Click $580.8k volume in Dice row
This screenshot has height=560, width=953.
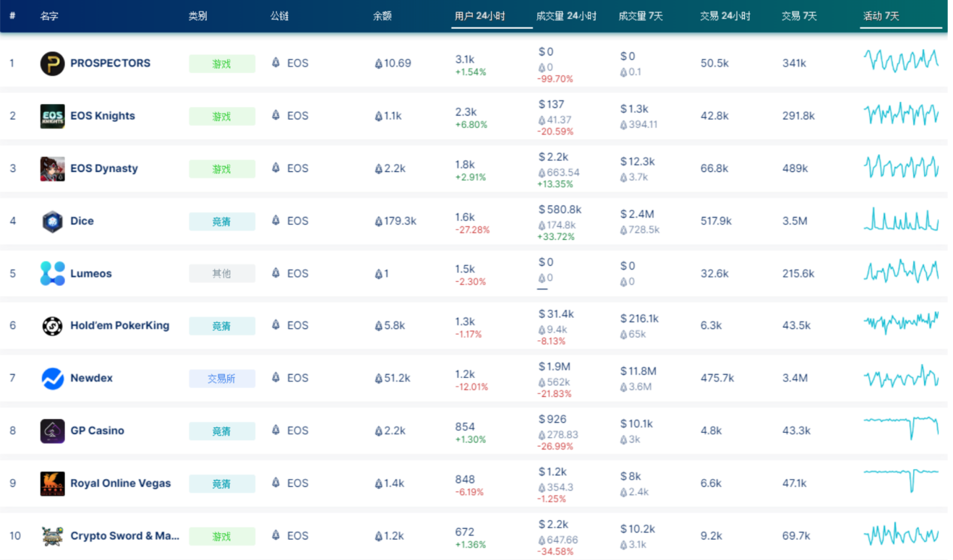[560, 210]
